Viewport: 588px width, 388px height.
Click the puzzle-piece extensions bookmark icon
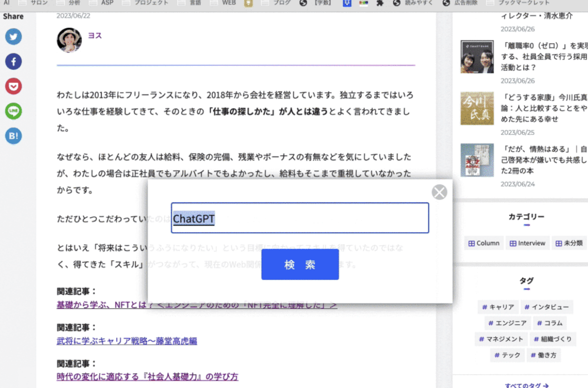coord(380,3)
